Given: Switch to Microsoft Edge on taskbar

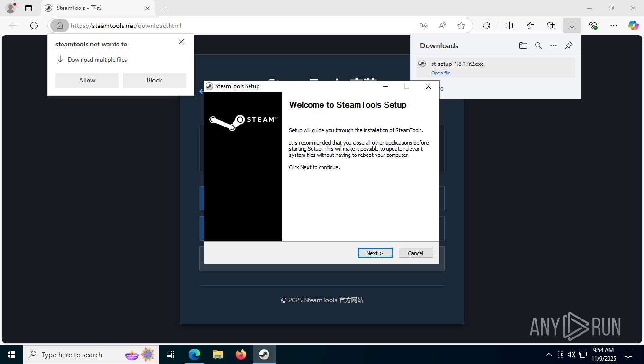Looking at the screenshot, I should pyautogui.click(x=195, y=355).
